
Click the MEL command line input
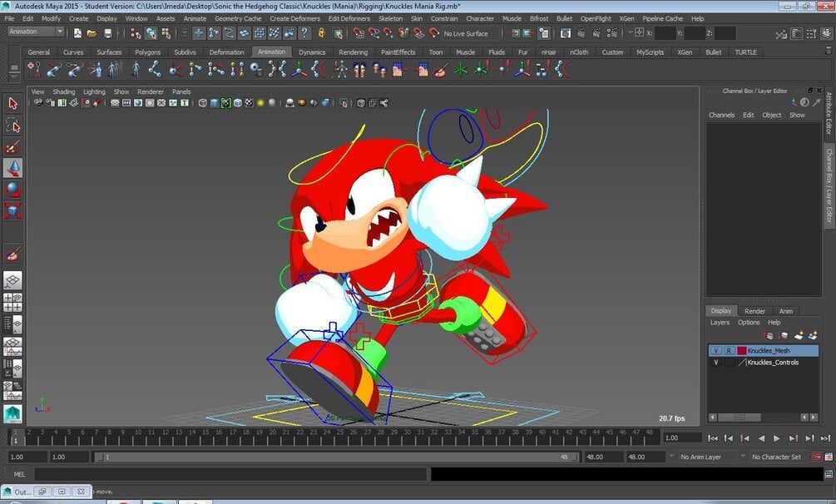point(231,474)
